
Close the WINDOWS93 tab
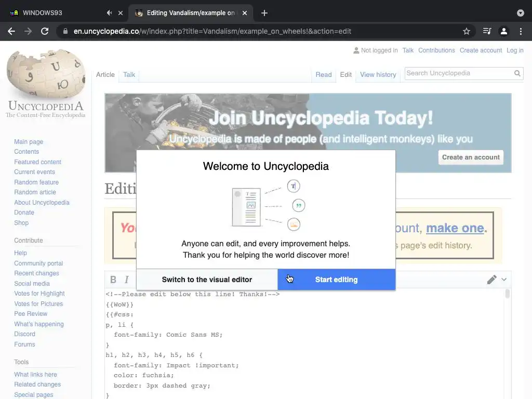(121, 13)
